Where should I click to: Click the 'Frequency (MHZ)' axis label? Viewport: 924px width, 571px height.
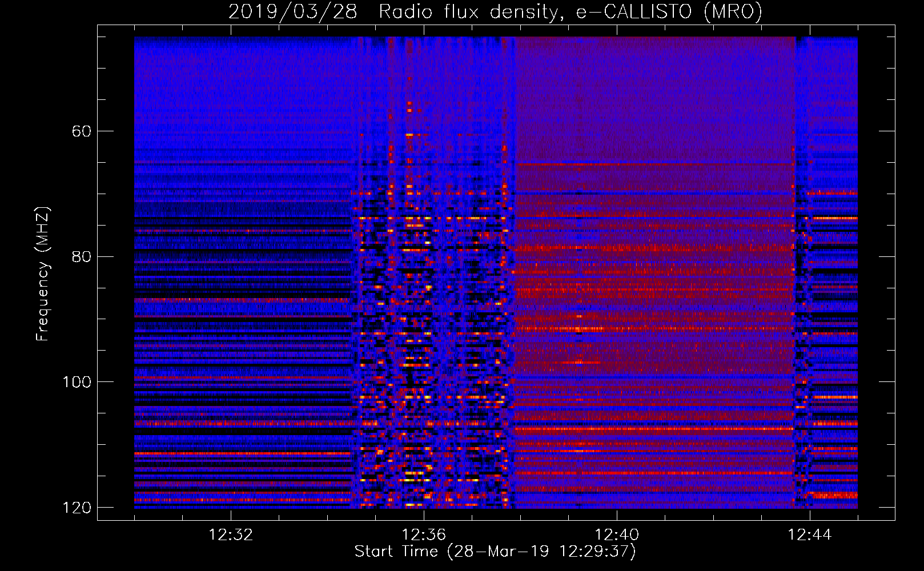pos(43,274)
